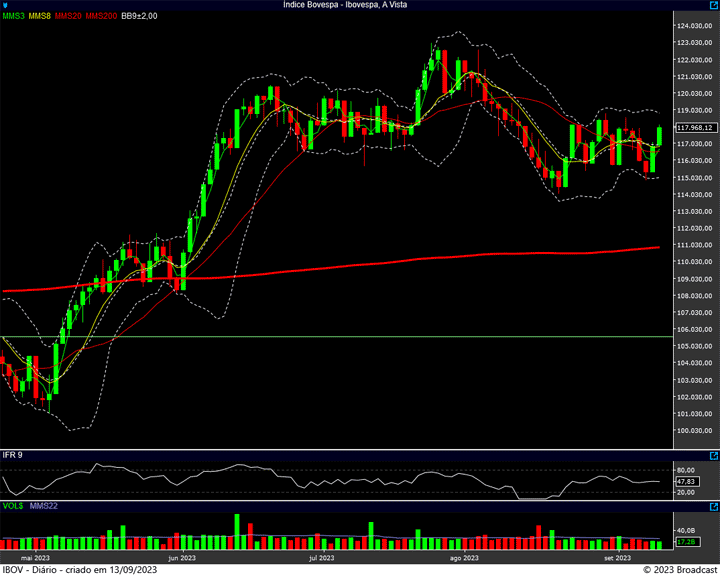Viewport: 720px width, 575px height.
Task: Click the MMS22 volume average label
Action: [x=44, y=506]
